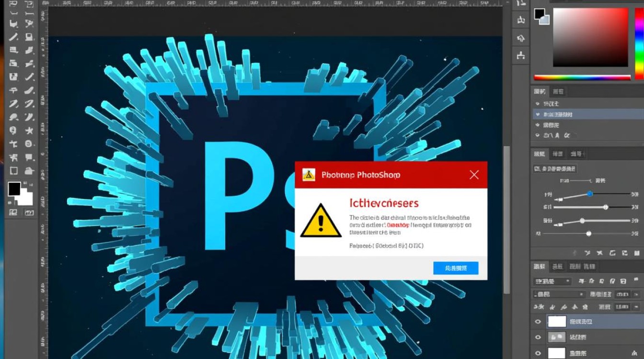
Task: Select the highlighted row in the middle list panel
Action: pyautogui.click(x=588, y=114)
